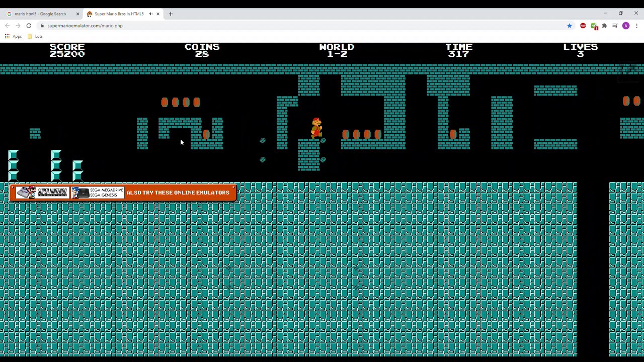Click the browser forward arrow
Image resolution: width=644 pixels, height=362 pixels.
tap(18, 26)
